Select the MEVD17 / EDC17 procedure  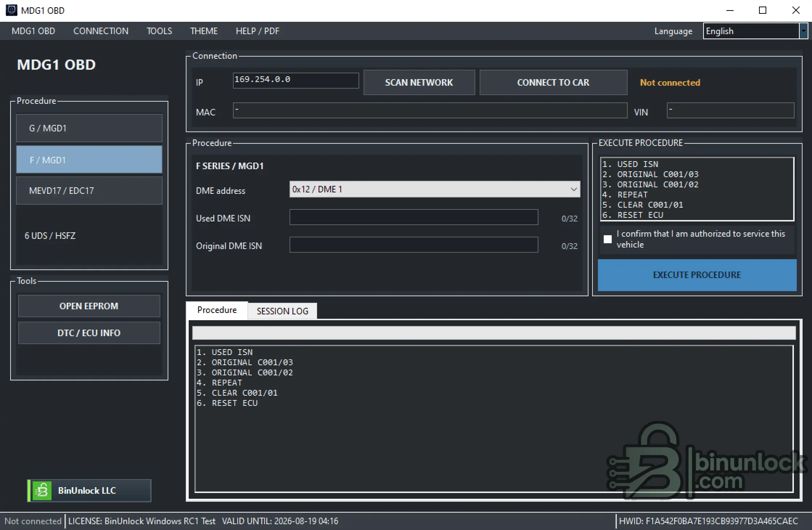click(x=89, y=191)
